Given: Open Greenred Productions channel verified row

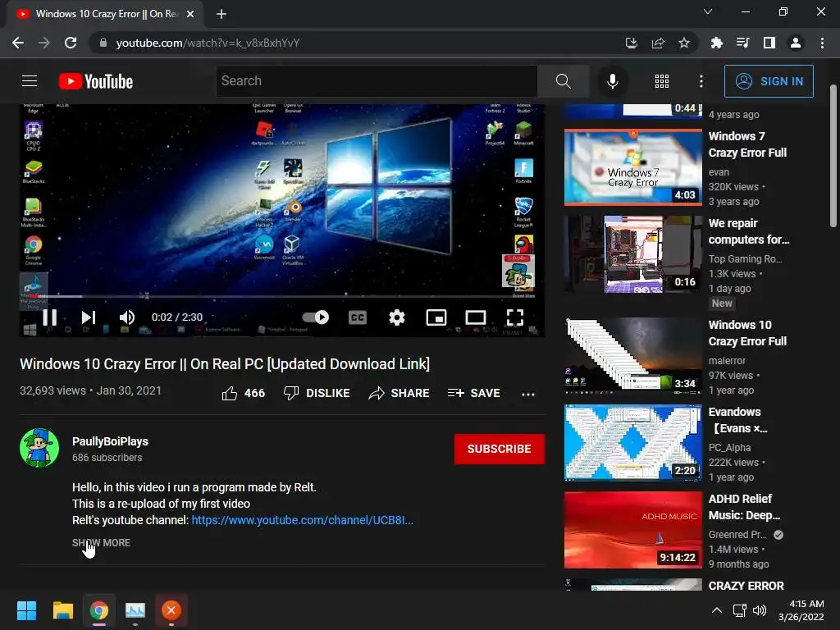Looking at the screenshot, I should coord(746,535).
